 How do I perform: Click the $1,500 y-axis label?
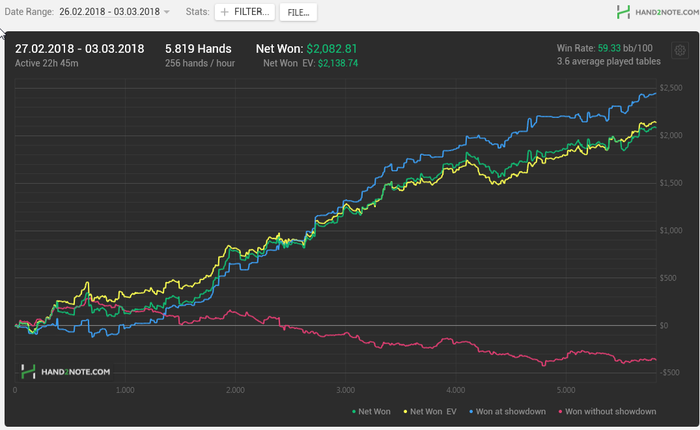671,183
